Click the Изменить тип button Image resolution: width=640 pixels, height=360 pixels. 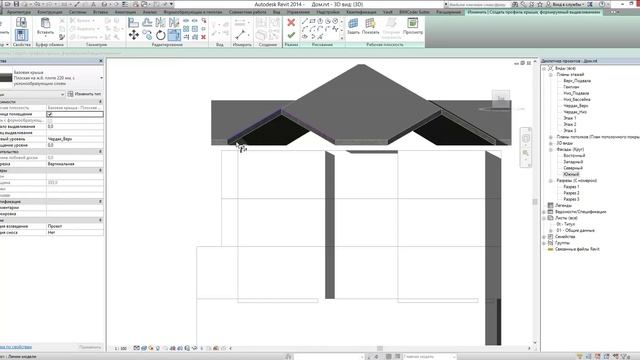point(84,94)
